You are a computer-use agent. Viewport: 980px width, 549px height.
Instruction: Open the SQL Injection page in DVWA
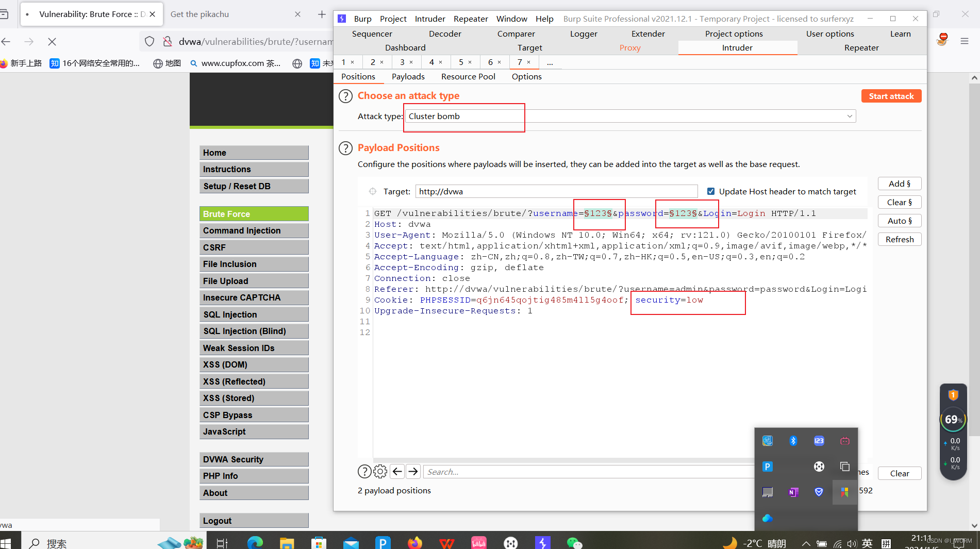(254, 314)
